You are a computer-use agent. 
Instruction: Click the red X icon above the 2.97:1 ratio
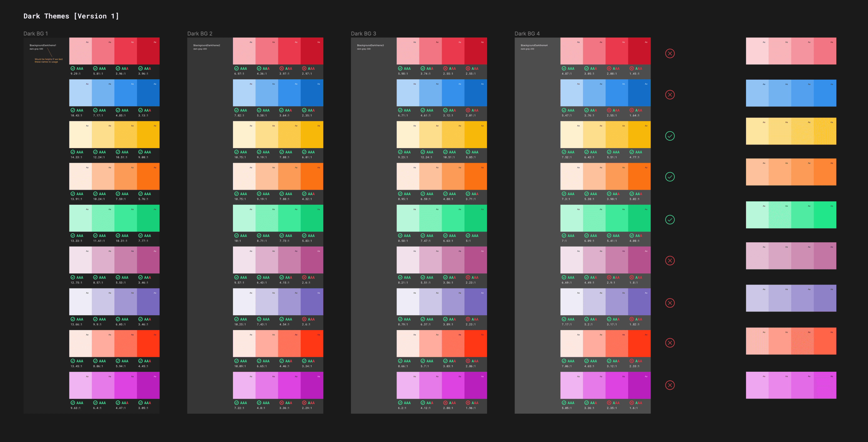pos(304,68)
